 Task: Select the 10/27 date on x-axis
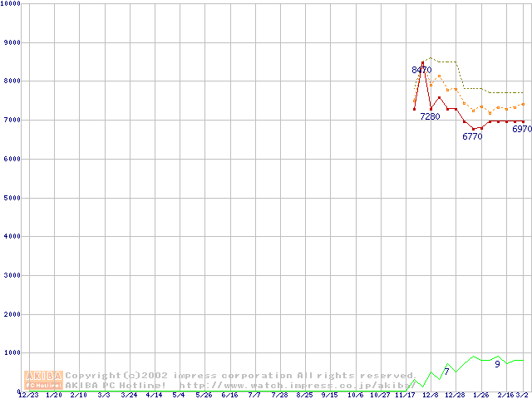click(x=380, y=395)
